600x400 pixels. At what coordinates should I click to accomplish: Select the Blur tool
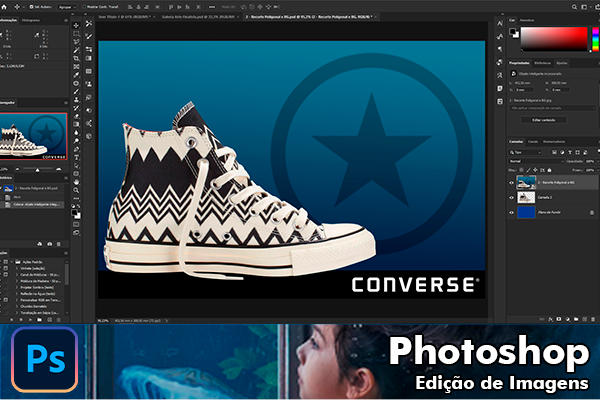pyautogui.click(x=76, y=133)
